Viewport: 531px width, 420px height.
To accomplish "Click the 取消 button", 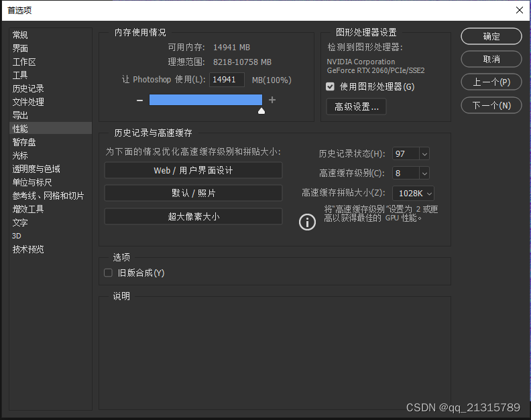I will 491,59.
